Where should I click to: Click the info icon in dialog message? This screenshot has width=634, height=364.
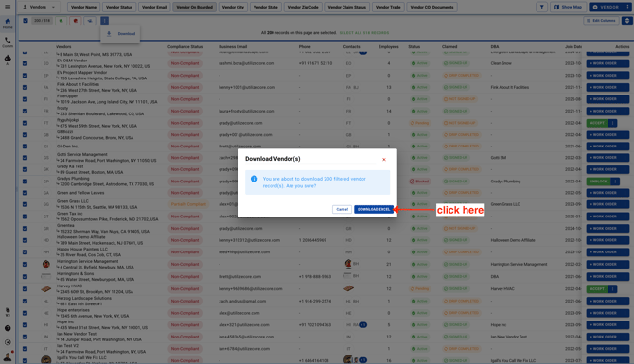point(254,179)
